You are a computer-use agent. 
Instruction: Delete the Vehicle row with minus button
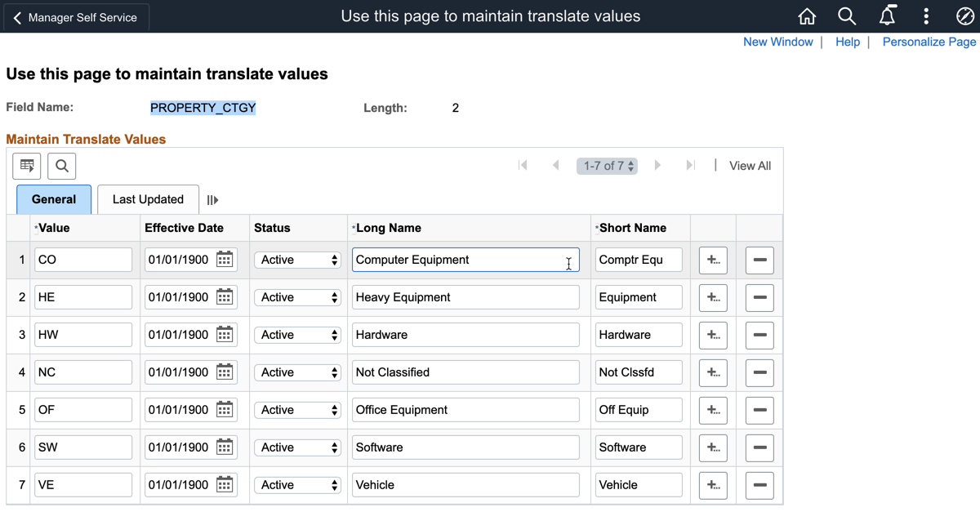(759, 485)
